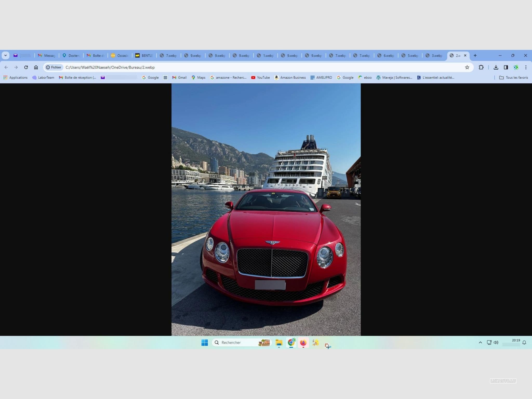The height and width of the screenshot is (399, 532).
Task: Go back to the previous page
Action: 6,67
